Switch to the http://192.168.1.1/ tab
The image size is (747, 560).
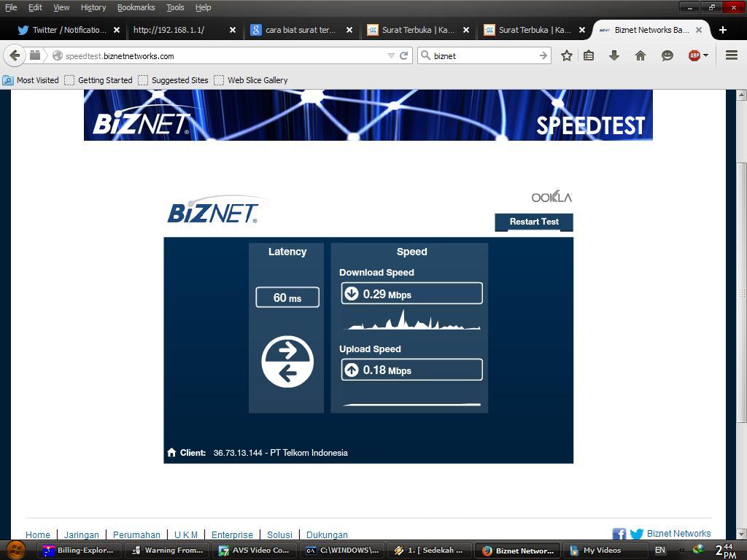point(185,30)
